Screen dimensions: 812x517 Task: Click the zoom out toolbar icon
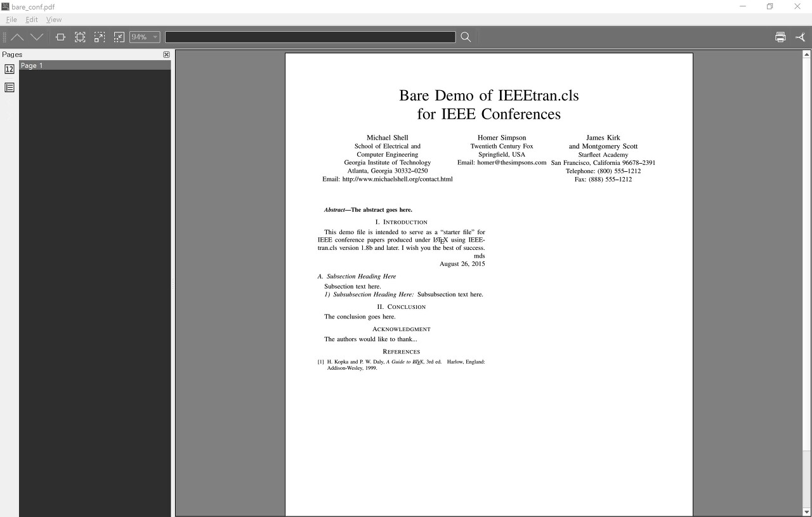[119, 37]
